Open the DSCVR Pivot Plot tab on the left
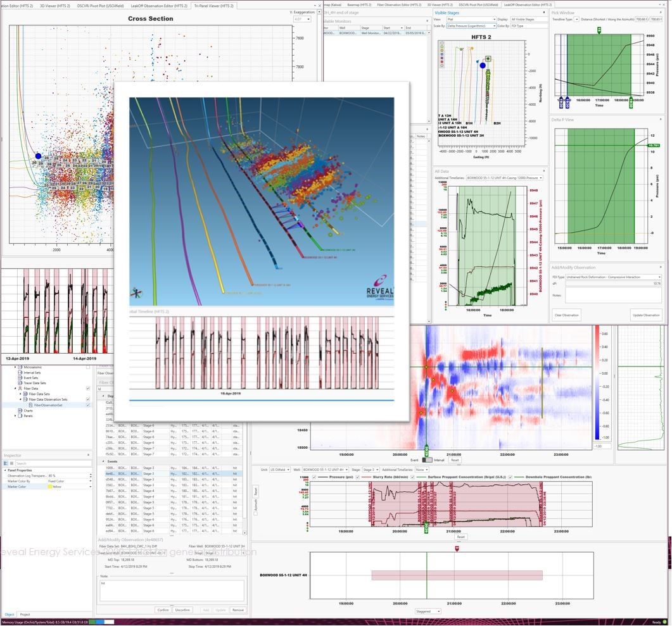The width and height of the screenshot is (672, 626). (x=101, y=6)
